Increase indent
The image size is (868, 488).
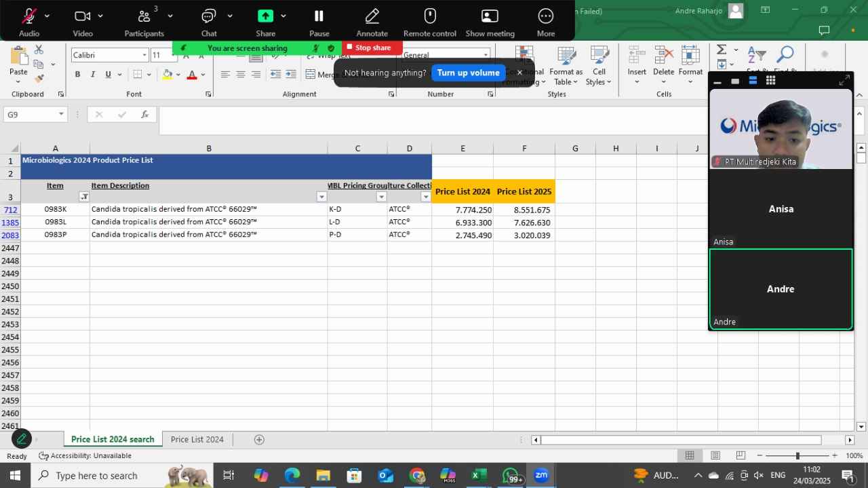click(292, 75)
